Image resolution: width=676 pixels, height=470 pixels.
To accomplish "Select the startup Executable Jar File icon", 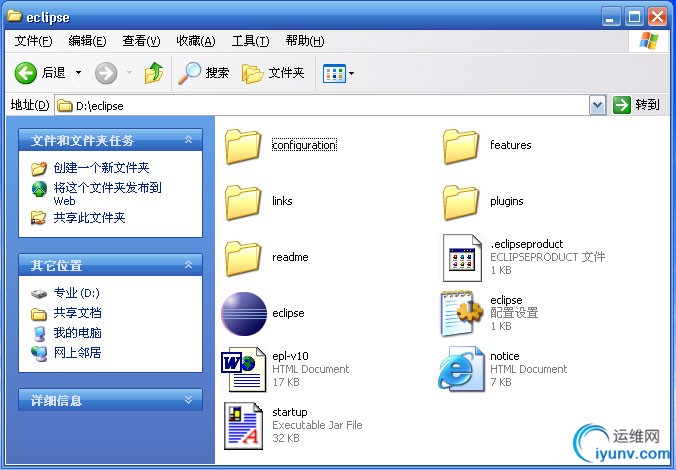I will (x=244, y=426).
